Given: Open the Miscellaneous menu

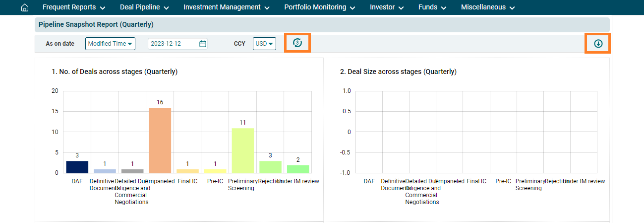Looking at the screenshot, I should click(487, 7).
